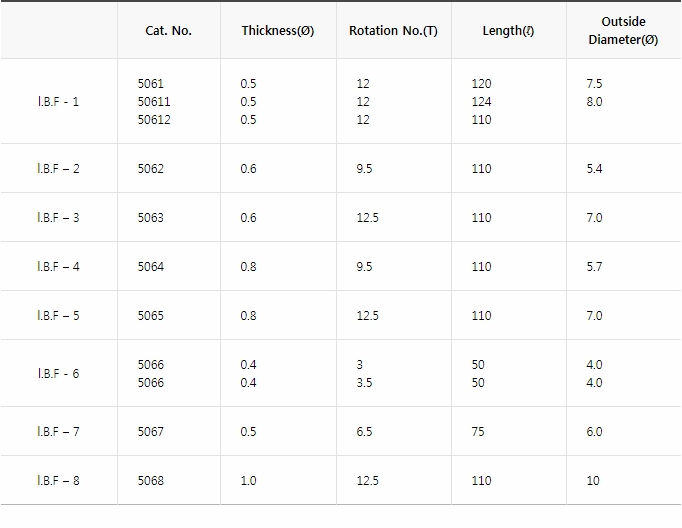The height and width of the screenshot is (528, 682).
Task: Click the Rotation No.(T) header
Action: [x=393, y=31]
